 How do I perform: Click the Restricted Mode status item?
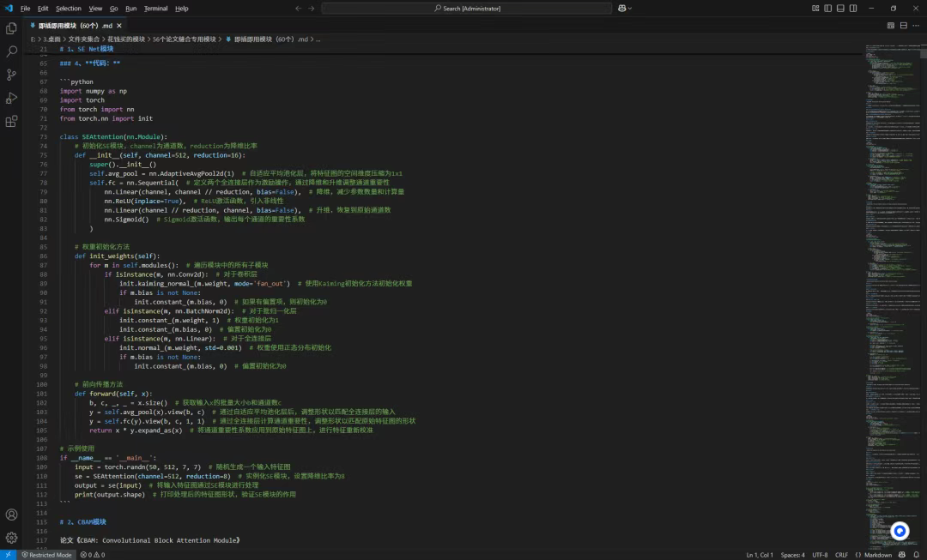pyautogui.click(x=46, y=555)
